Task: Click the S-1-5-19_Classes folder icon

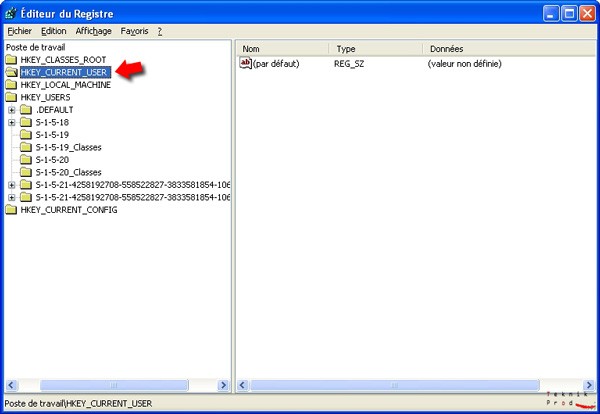Action: [26, 147]
